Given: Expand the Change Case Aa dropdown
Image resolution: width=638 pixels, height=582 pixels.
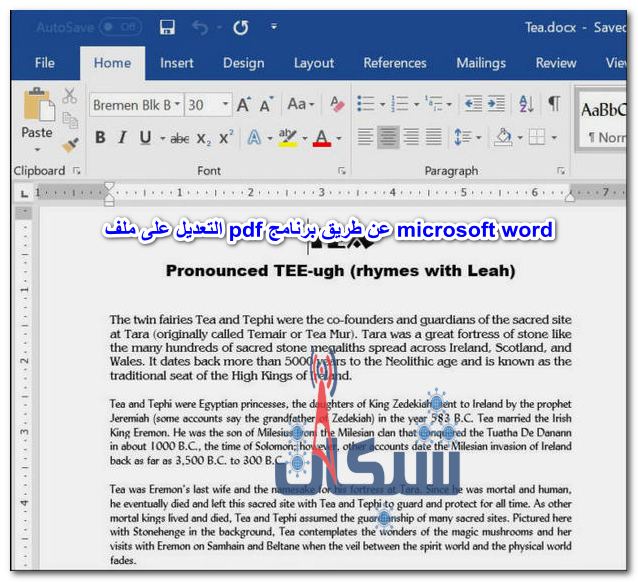Looking at the screenshot, I should tap(300, 104).
